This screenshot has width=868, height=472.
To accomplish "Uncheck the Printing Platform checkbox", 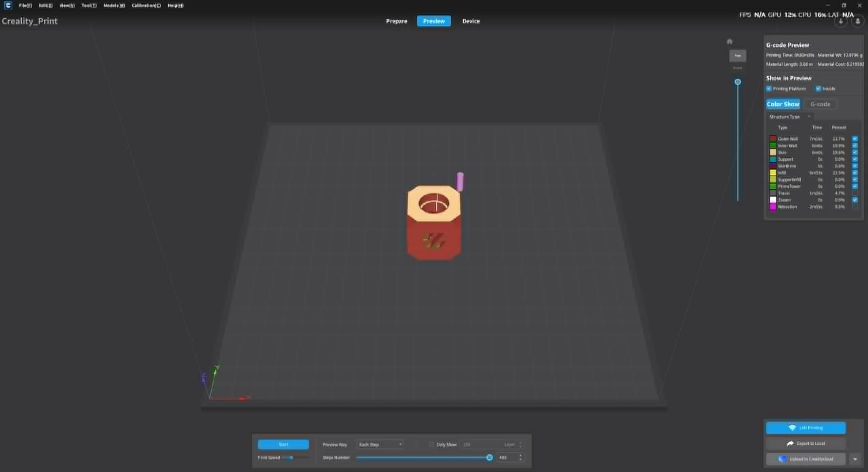I will [x=769, y=88].
